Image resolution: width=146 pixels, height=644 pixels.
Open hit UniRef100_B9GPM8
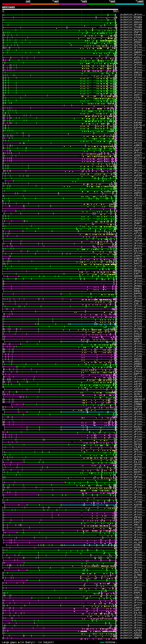click(x=131, y=30)
